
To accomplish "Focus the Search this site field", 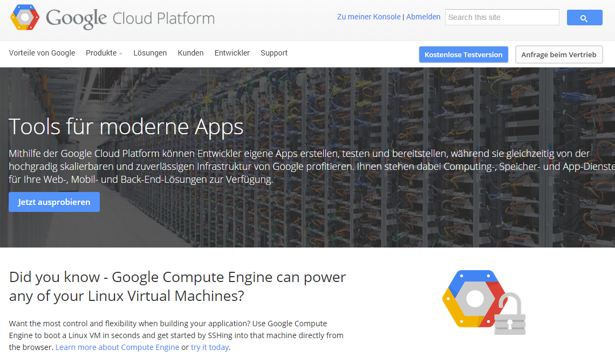I will tap(502, 17).
